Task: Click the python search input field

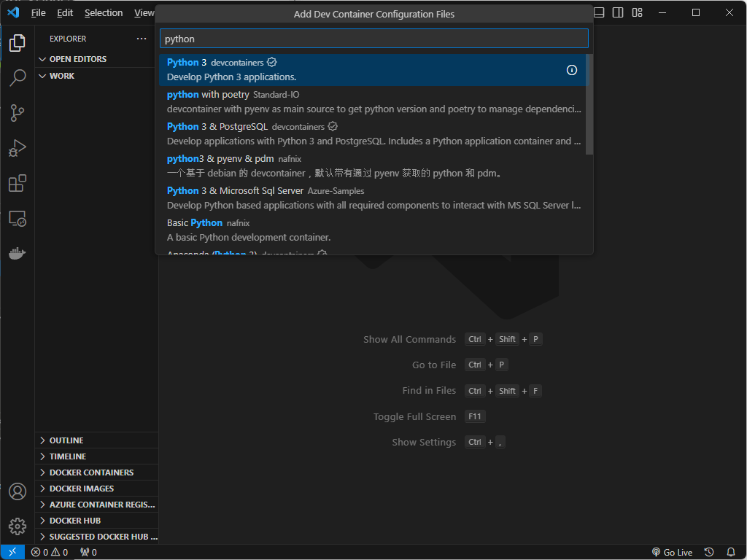Action: (x=374, y=39)
